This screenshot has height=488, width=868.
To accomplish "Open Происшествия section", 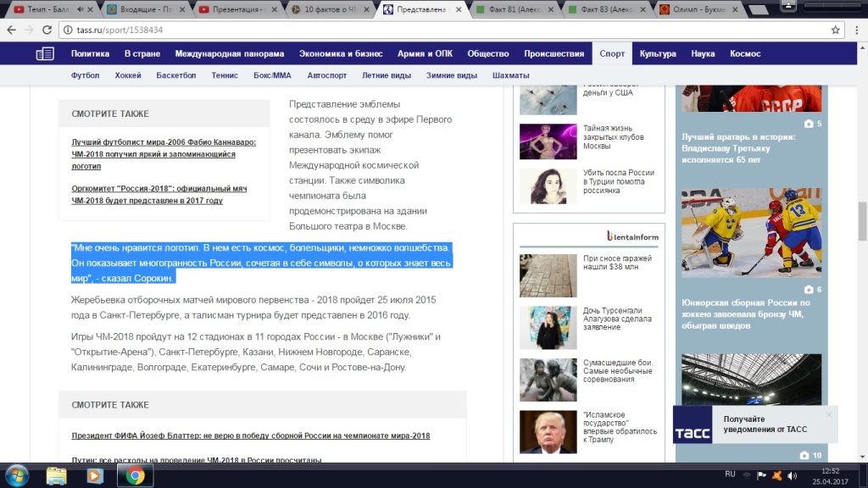I will pyautogui.click(x=554, y=53).
